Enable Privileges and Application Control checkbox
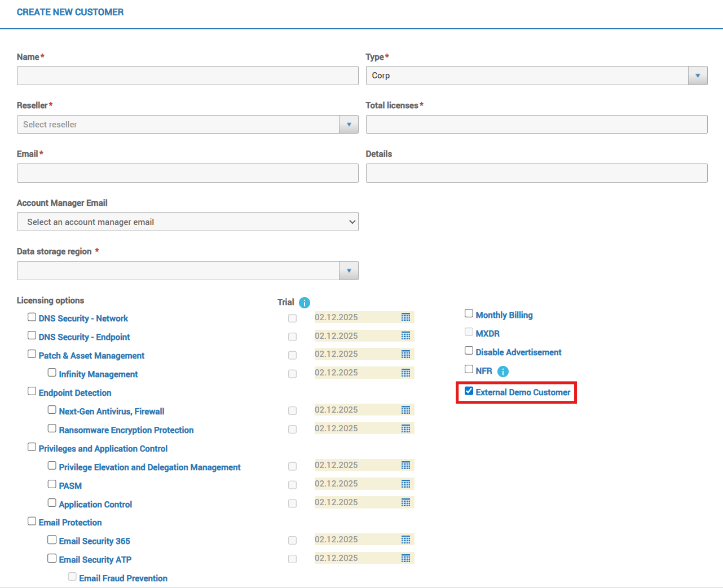The image size is (723, 588). 32,447
